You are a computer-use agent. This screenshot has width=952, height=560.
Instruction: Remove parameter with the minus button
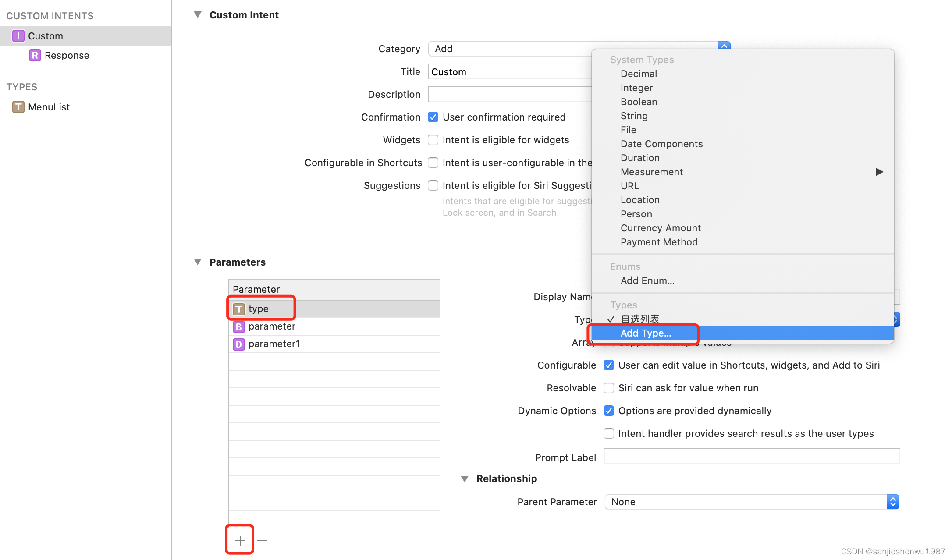pos(262,540)
